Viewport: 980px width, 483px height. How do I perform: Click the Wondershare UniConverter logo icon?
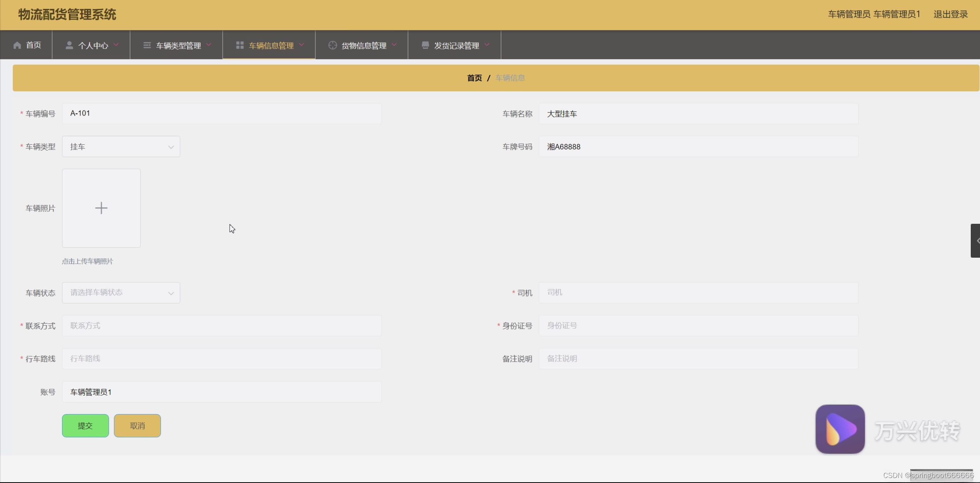point(840,429)
